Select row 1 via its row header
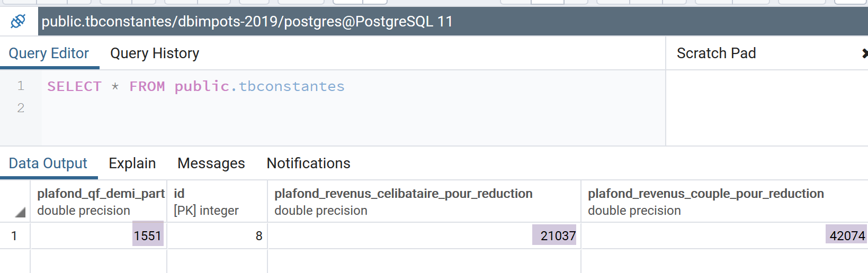Image resolution: width=868 pixels, height=273 pixels. (15, 236)
